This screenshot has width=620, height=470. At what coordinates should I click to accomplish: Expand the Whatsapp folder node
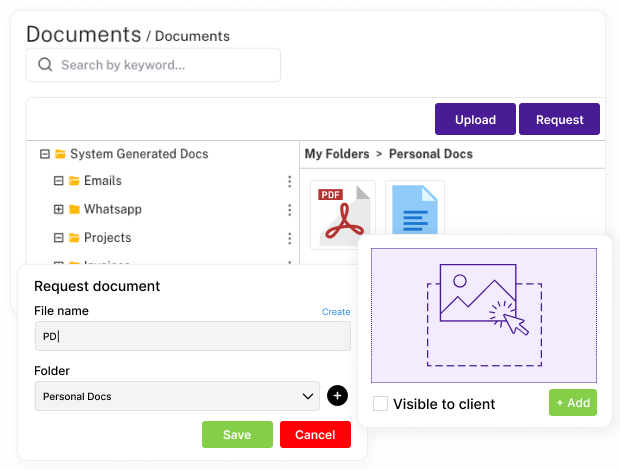pyautogui.click(x=59, y=209)
